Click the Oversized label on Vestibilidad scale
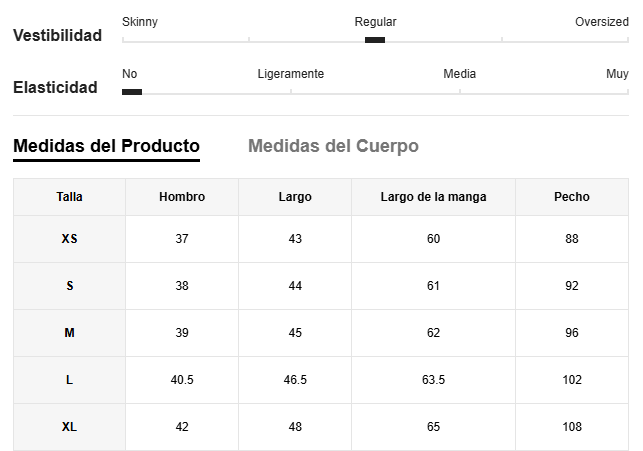This screenshot has height=451, width=643. tap(602, 22)
